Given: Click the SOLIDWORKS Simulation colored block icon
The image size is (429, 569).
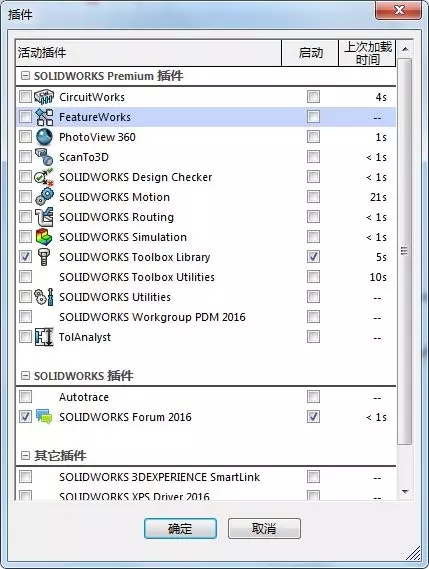Looking at the screenshot, I should click(x=44, y=237).
